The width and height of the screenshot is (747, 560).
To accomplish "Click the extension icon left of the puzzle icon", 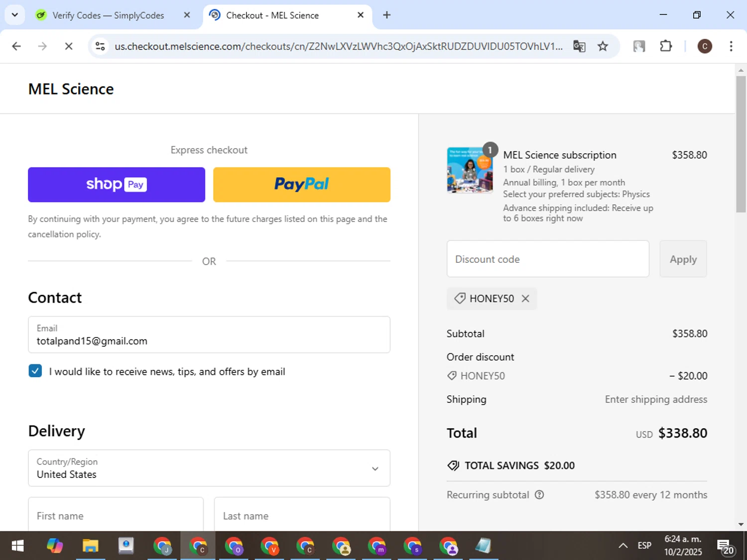I will click(639, 46).
